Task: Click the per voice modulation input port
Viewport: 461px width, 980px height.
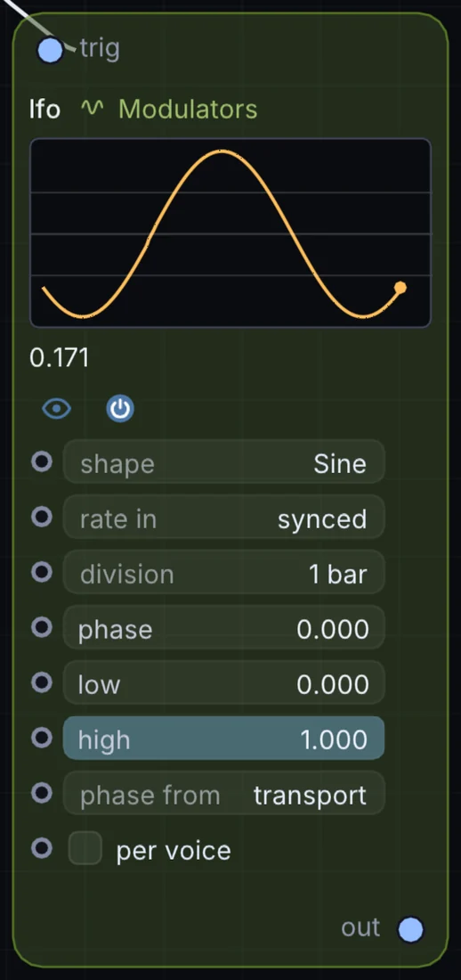Action: point(42,848)
